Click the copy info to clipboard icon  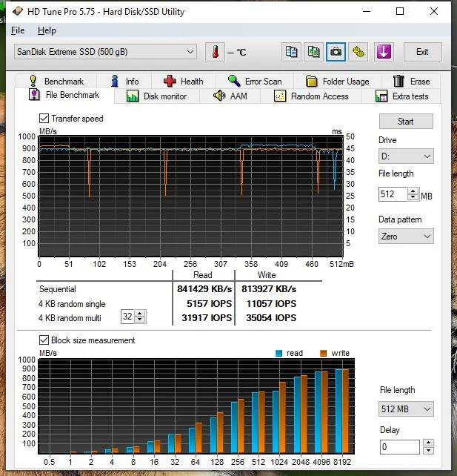pyautogui.click(x=291, y=52)
